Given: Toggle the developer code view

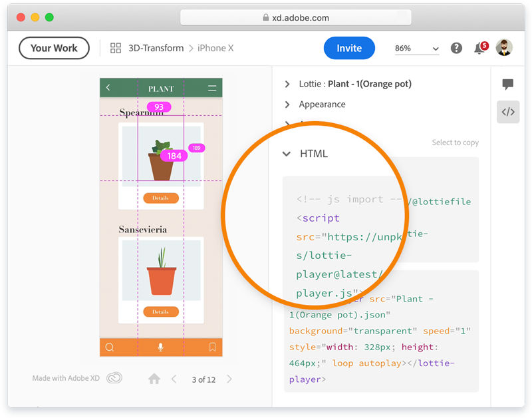Looking at the screenshot, I should (507, 111).
